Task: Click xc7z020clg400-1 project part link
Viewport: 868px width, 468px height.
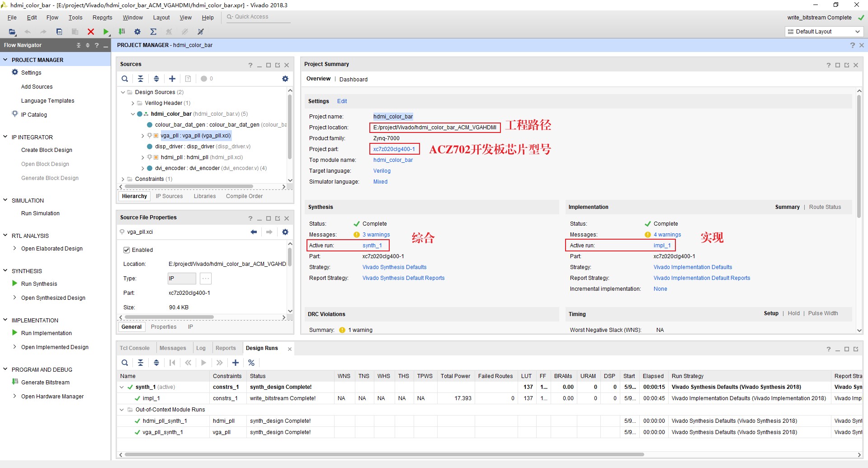Action: coord(394,149)
